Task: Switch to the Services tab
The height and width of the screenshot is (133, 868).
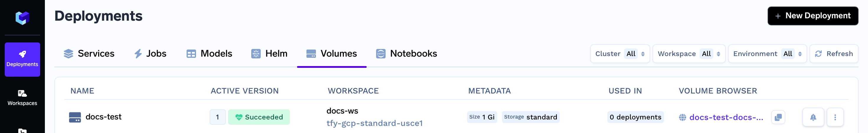Action: 89,54
